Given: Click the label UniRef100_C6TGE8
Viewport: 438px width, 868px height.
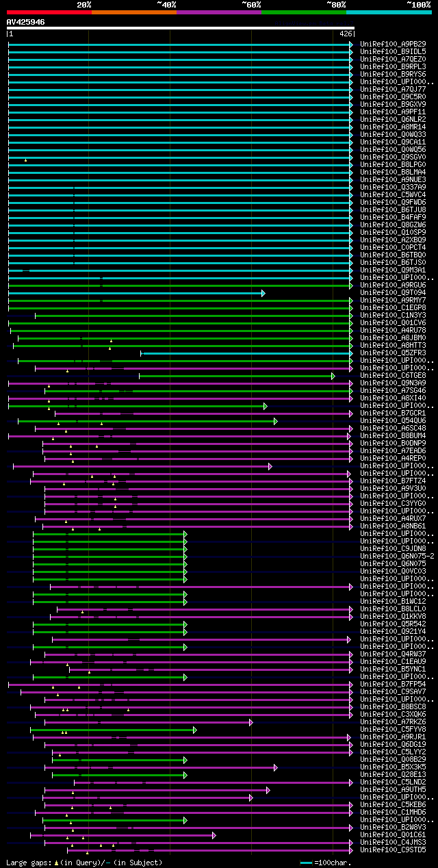Looking at the screenshot, I should point(393,376).
